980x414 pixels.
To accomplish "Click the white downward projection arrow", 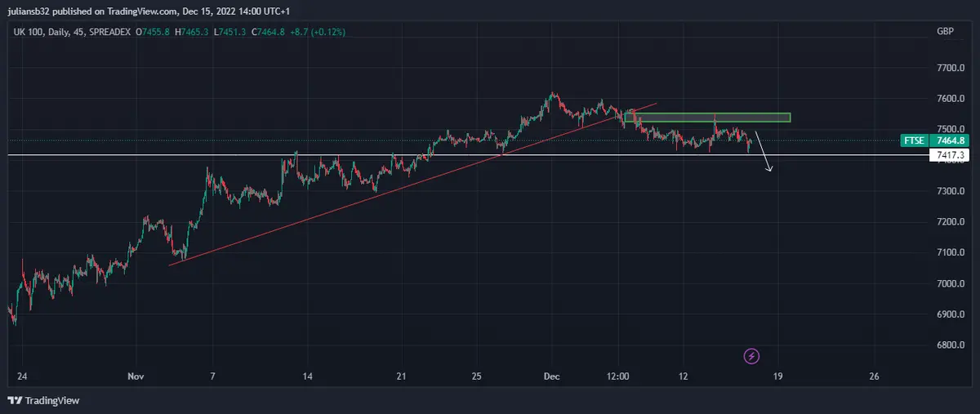I will point(763,153).
